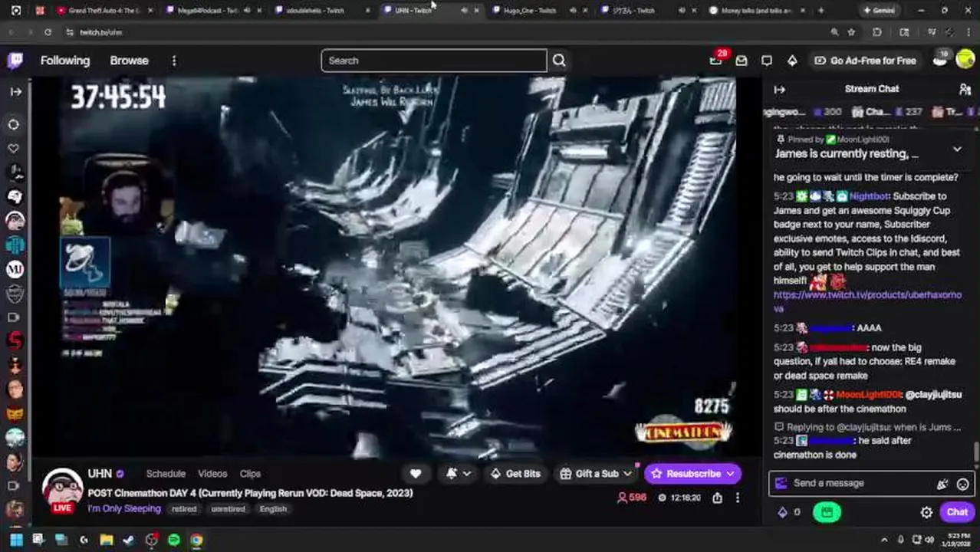Viewport: 980px width, 552px height.
Task: Focus the Send a message chat input
Action: coord(859,484)
